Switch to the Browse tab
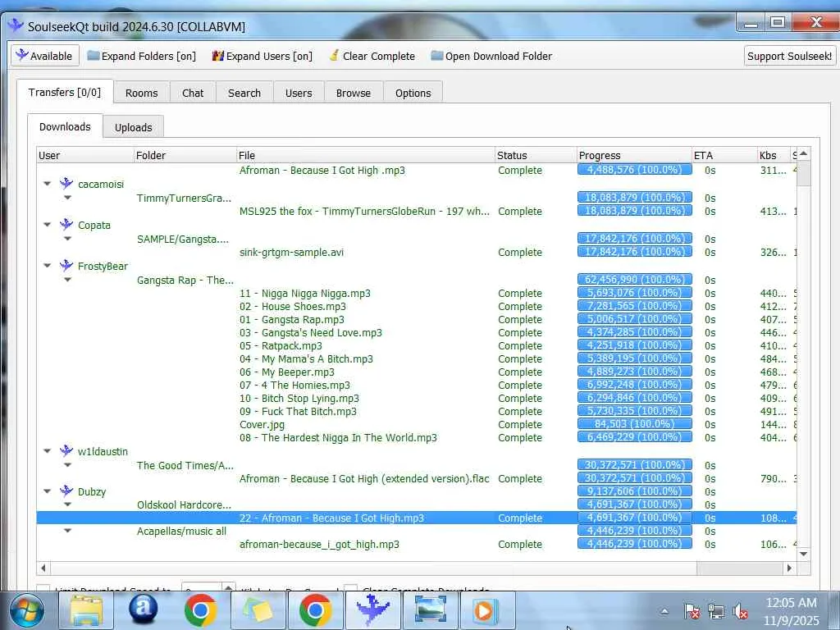This screenshot has width=840, height=630. (354, 93)
